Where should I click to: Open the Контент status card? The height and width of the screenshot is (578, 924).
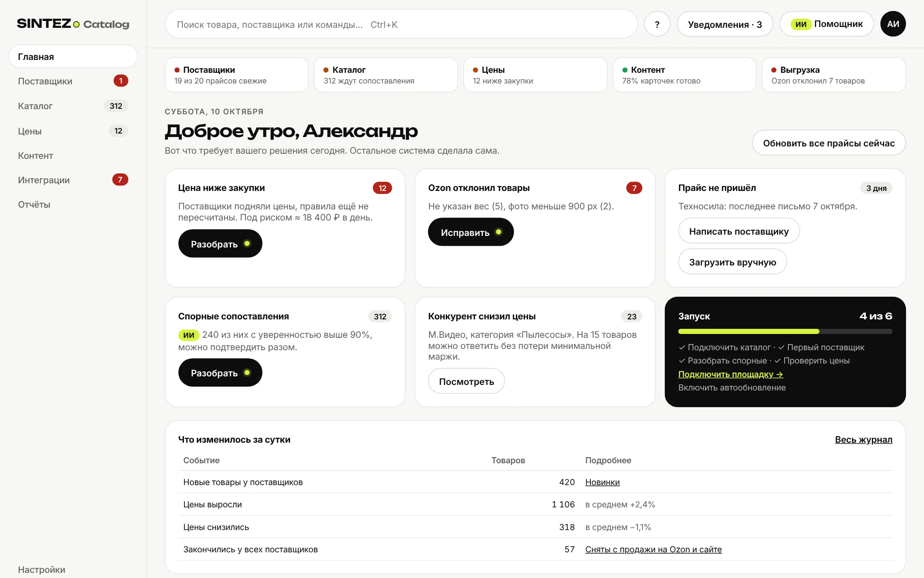point(684,75)
